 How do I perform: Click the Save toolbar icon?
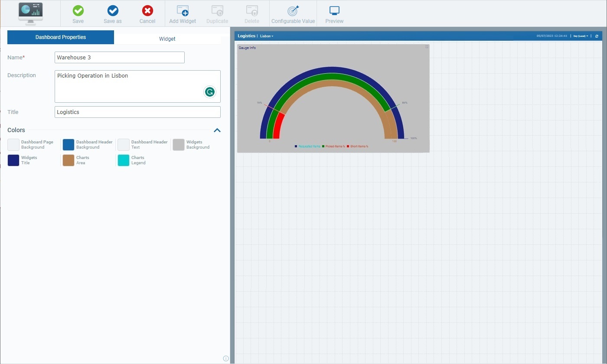[78, 11]
